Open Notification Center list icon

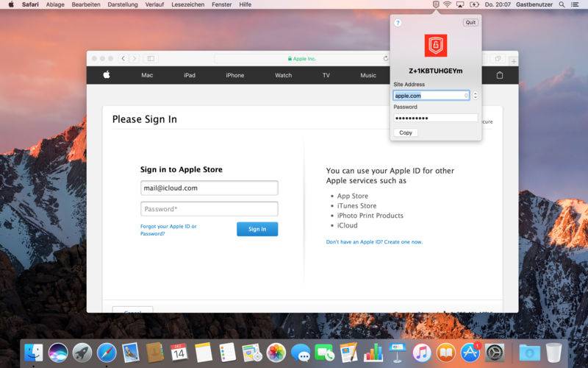coord(575,4)
